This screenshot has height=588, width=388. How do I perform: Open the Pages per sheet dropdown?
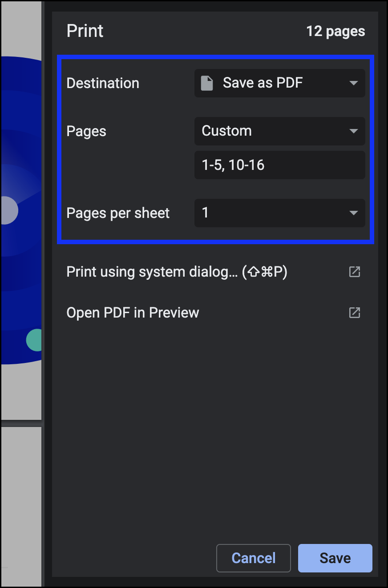point(280,213)
